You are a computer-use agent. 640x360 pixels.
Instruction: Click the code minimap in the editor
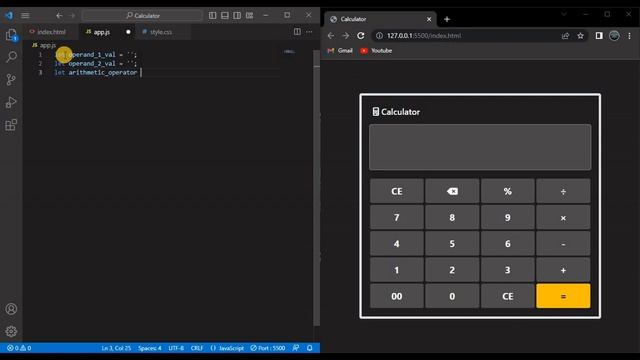(289, 52)
